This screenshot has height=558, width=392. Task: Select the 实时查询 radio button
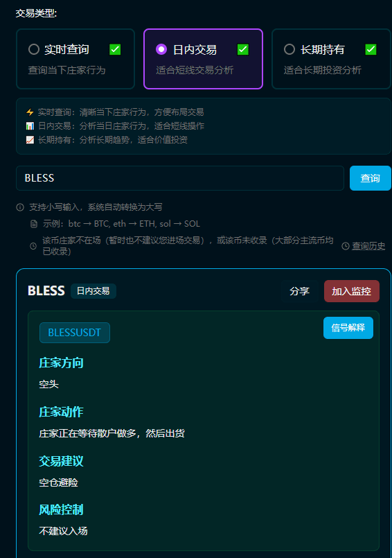click(x=34, y=49)
